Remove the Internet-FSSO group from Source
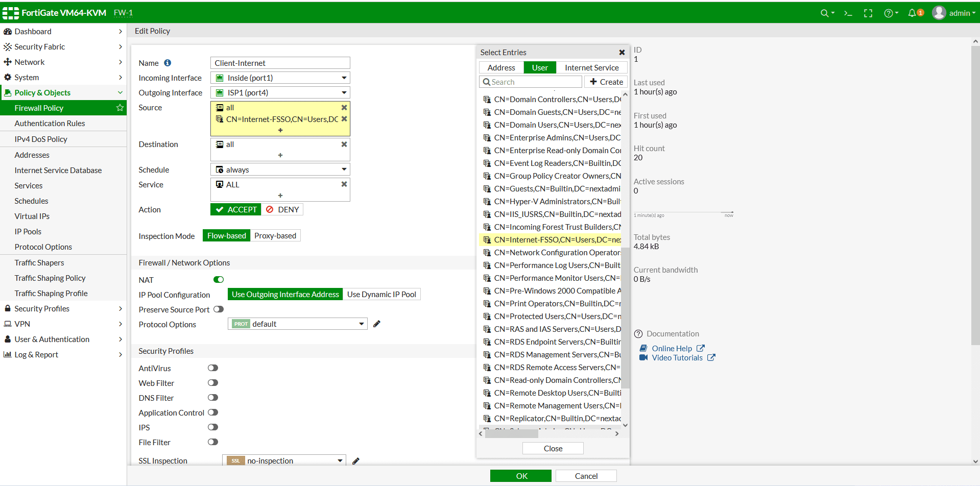Viewport: 980px width, 486px height. 344,119
